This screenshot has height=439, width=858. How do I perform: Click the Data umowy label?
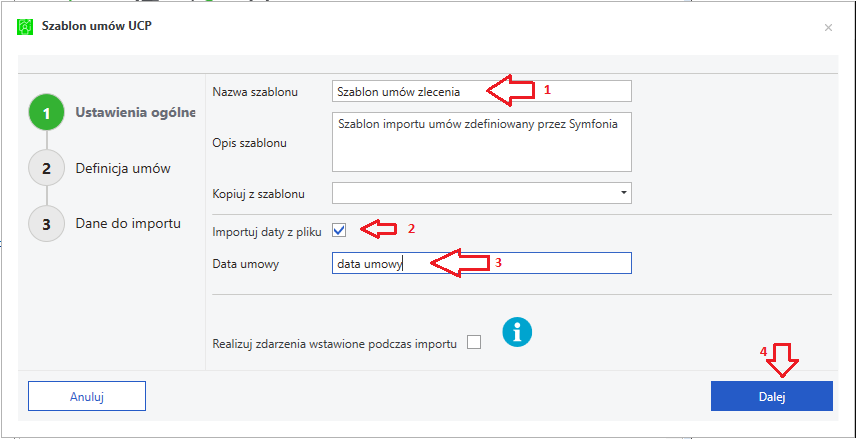[x=246, y=264]
